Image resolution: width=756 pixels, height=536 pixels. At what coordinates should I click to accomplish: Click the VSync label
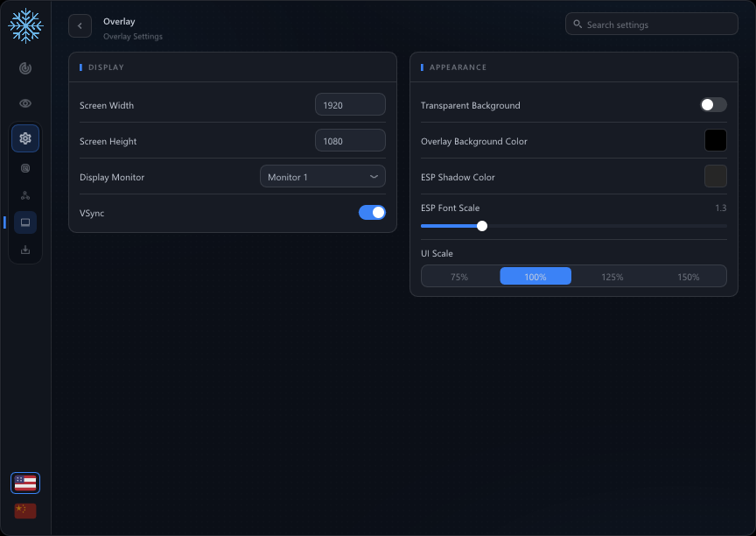pos(92,213)
